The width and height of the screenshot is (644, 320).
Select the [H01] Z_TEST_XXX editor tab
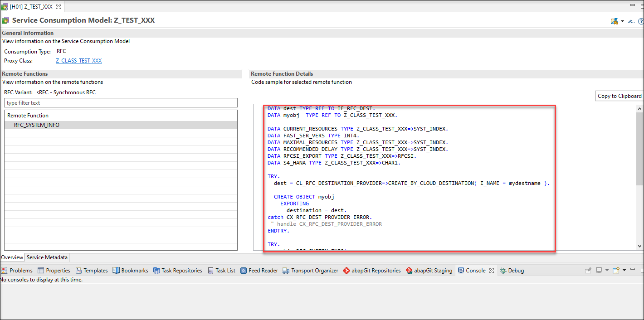[31, 7]
